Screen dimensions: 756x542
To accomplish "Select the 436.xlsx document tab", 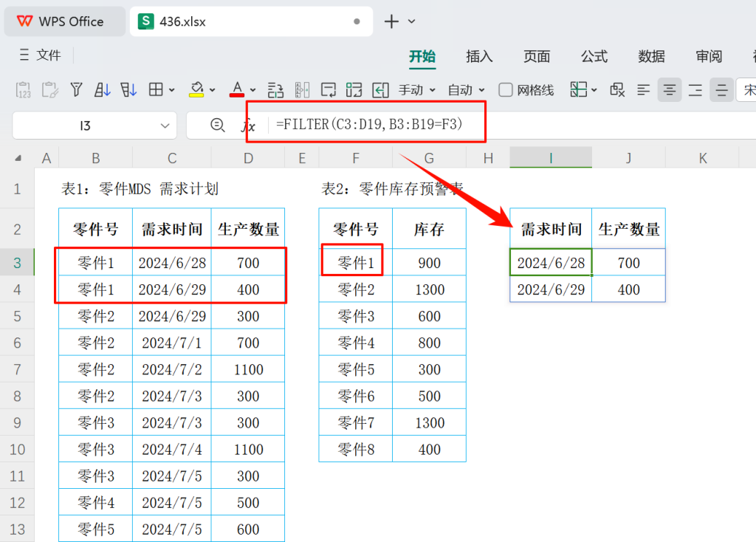I will coord(251,21).
